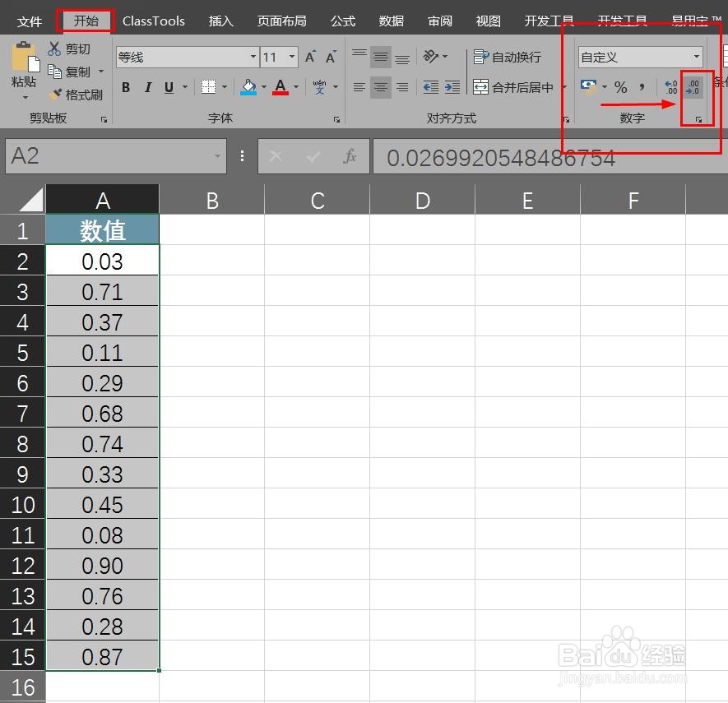Apply percent style format
728x703 pixels.
[621, 87]
